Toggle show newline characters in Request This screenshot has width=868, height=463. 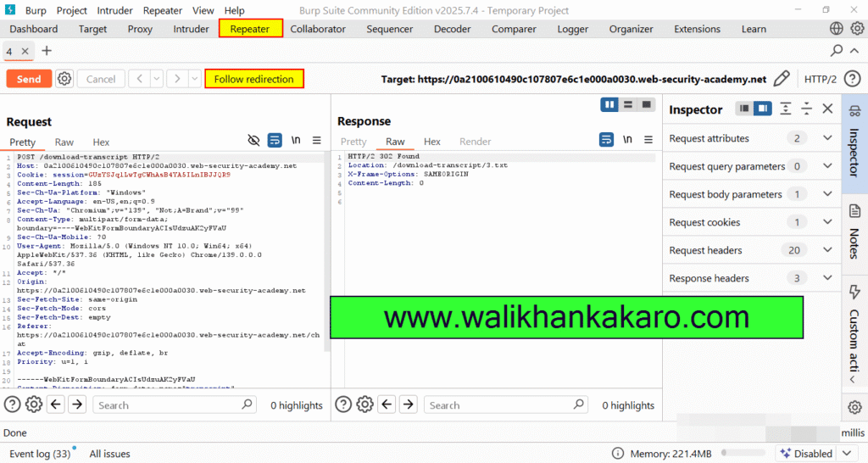296,140
